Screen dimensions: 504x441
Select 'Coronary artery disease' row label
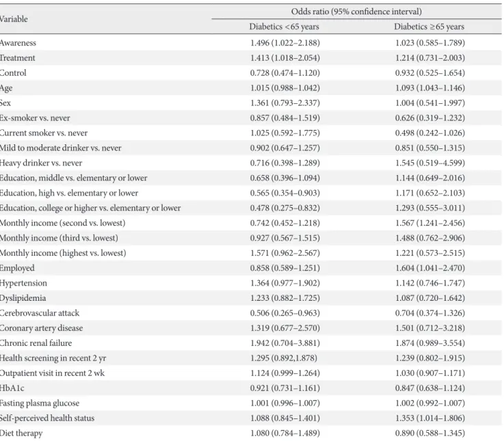click(x=41, y=328)
